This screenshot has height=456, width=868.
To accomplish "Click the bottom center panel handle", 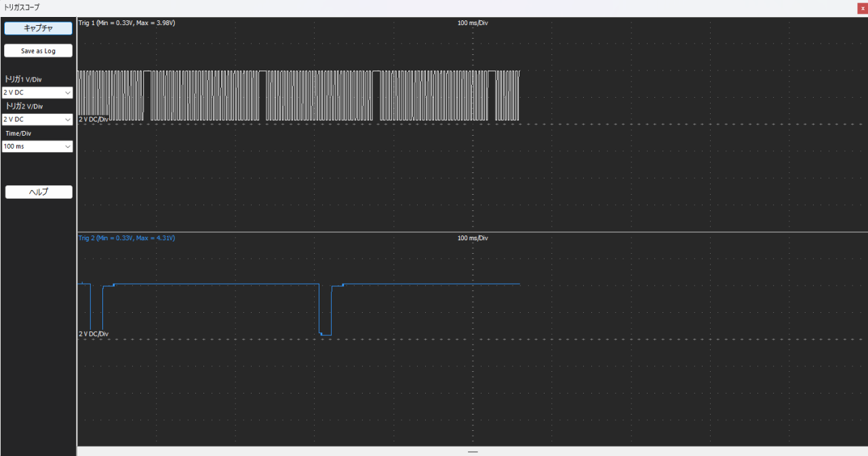I will point(473,451).
